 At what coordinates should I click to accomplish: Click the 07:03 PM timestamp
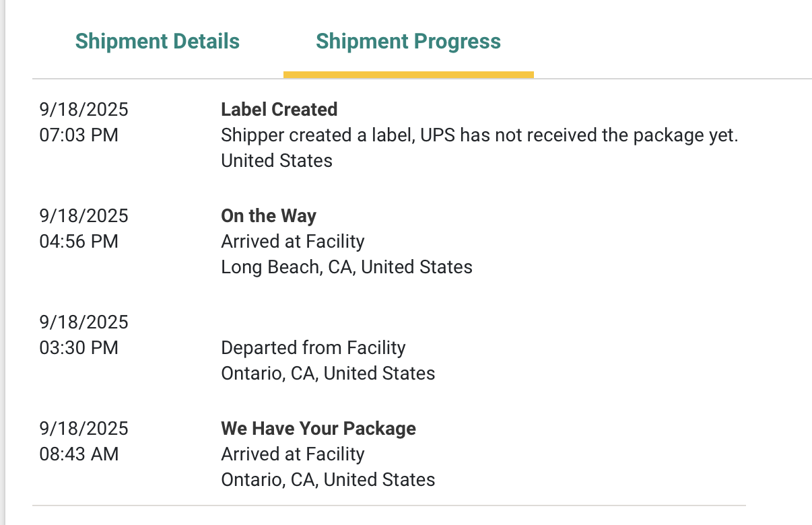pos(79,135)
